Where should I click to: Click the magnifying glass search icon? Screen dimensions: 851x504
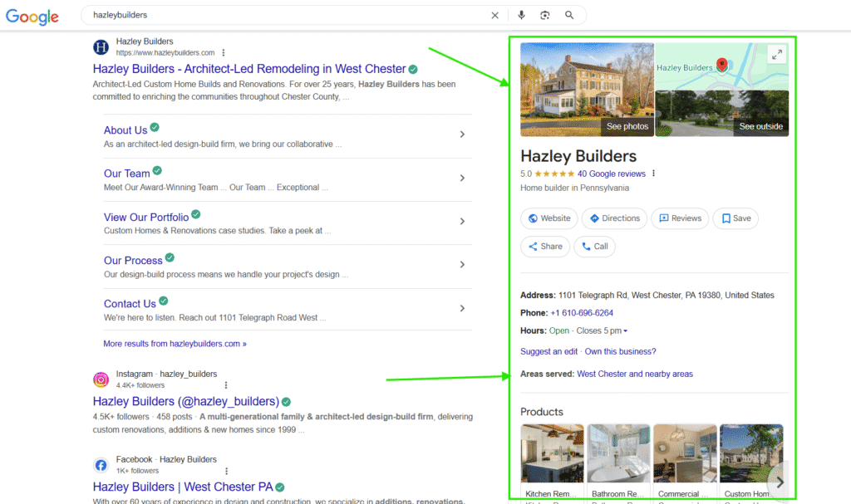point(569,14)
